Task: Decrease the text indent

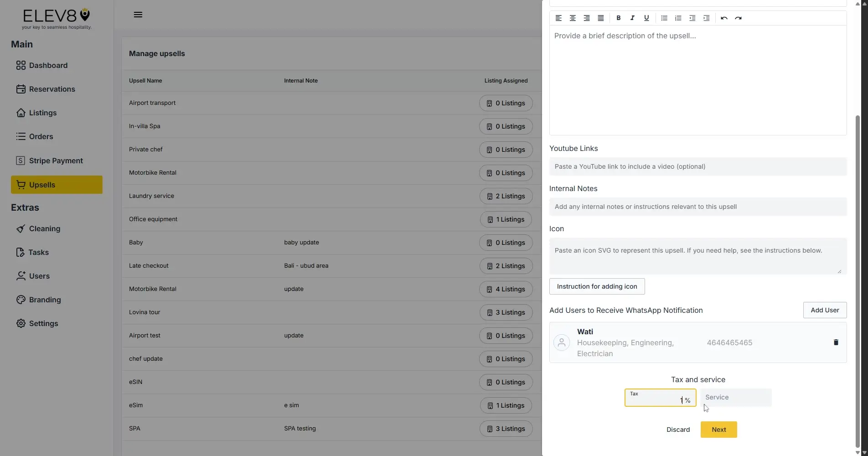Action: click(x=692, y=18)
